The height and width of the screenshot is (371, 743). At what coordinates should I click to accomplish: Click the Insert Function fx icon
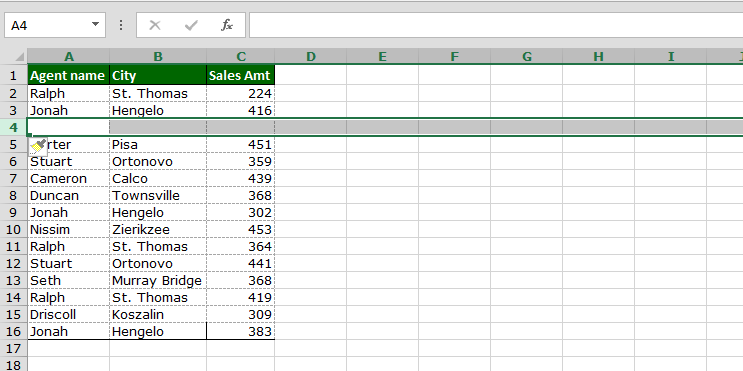[227, 25]
